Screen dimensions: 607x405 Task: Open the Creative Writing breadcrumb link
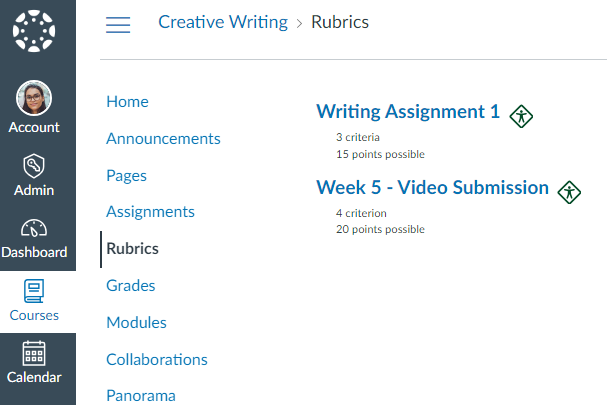pos(223,22)
